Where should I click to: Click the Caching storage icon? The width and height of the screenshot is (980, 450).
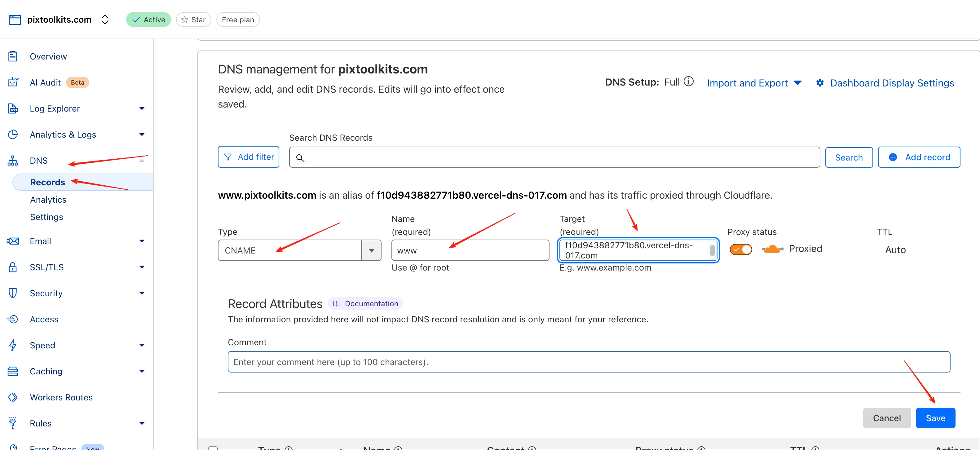coord(13,371)
